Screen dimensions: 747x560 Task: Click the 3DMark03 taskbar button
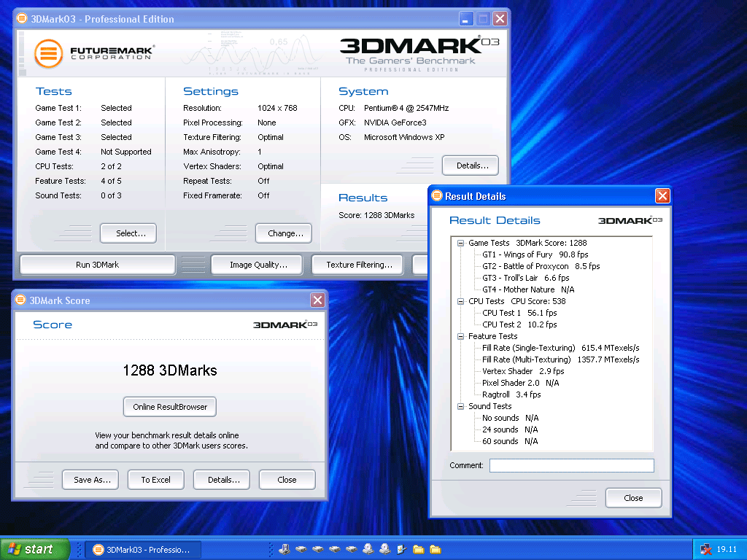click(x=143, y=550)
